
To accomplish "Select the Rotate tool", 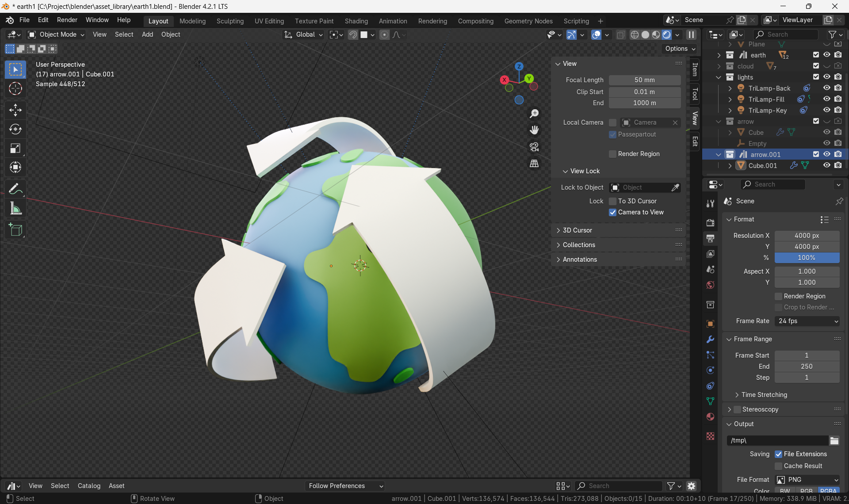I will coord(15,129).
